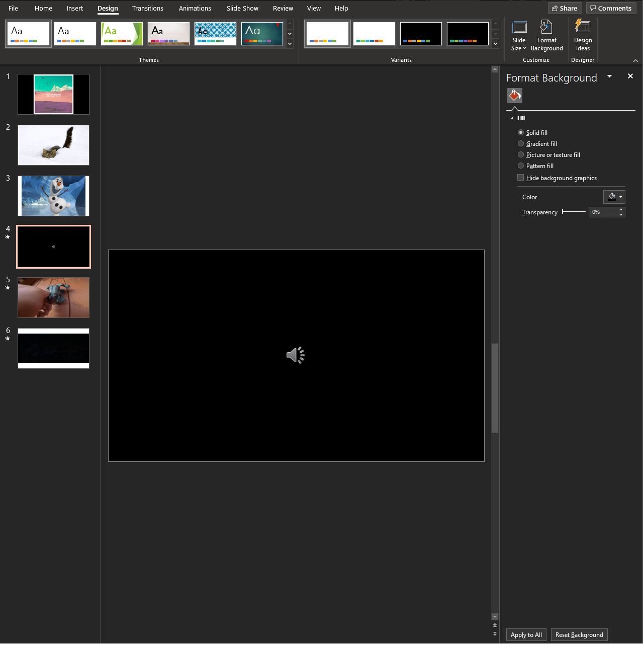
Task: Select the Olaf snowman slide thumbnail
Action: [x=53, y=196]
